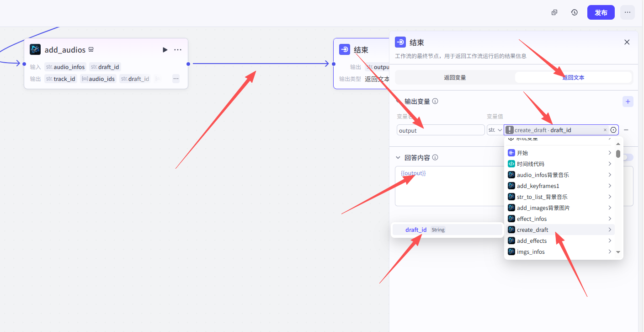Click the info icon beside 输出变量

[x=435, y=101]
